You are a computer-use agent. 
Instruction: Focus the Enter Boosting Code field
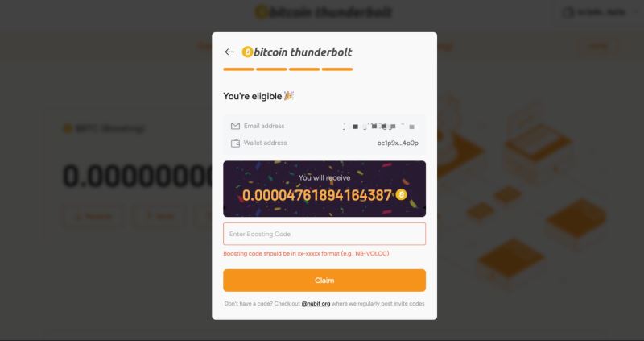pyautogui.click(x=324, y=234)
